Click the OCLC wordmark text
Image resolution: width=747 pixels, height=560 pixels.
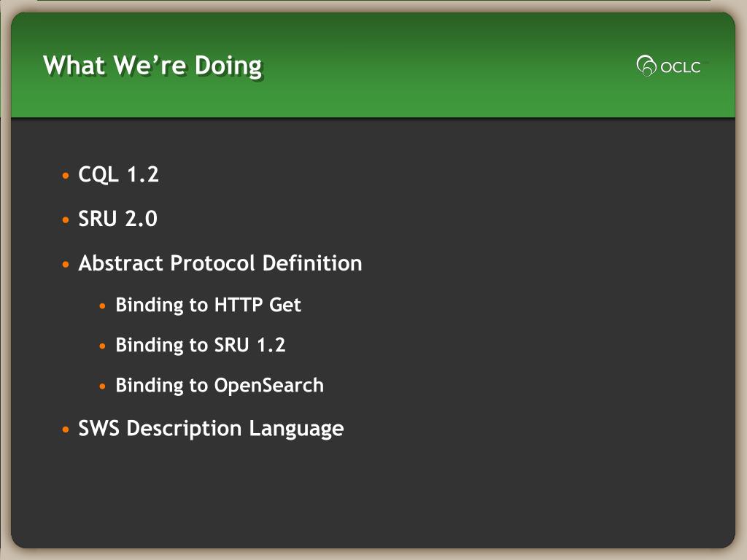click(x=681, y=67)
